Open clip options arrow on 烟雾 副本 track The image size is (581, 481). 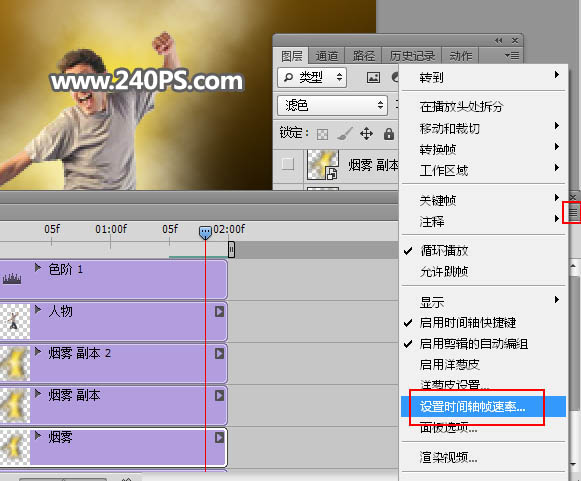tap(219, 395)
